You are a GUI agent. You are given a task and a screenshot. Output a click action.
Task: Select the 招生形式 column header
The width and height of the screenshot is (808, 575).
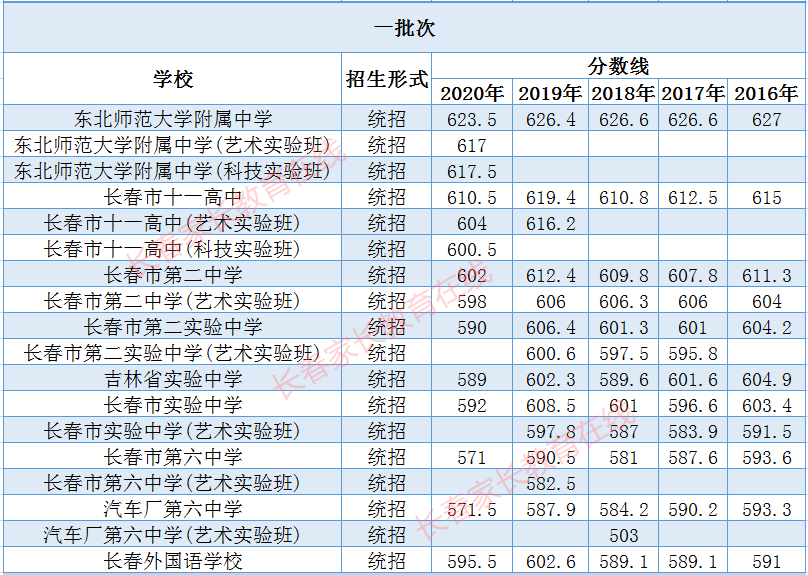click(x=387, y=80)
